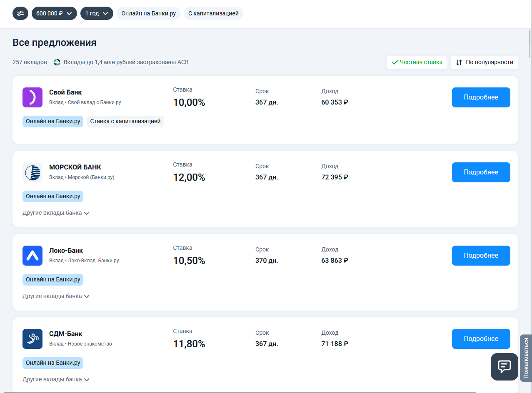Open the filters settings icon
Screen dimensions: 532x393
[x=20, y=13]
